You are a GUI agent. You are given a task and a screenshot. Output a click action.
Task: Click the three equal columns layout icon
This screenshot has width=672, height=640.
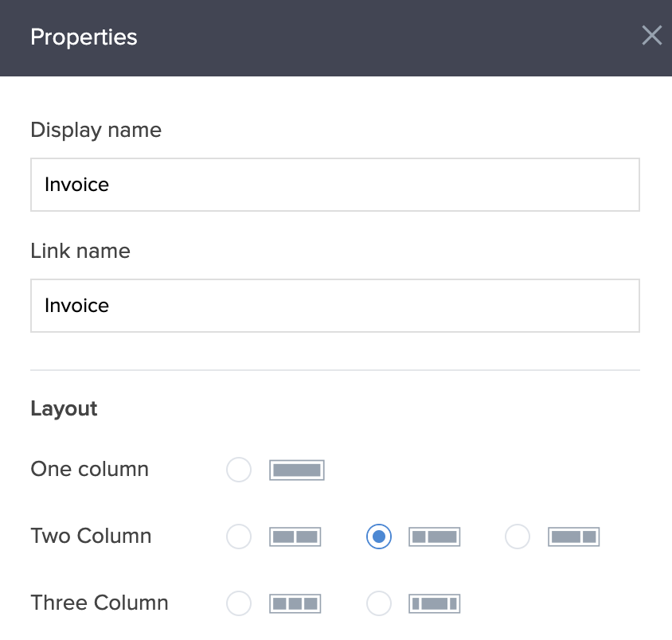[295, 603]
